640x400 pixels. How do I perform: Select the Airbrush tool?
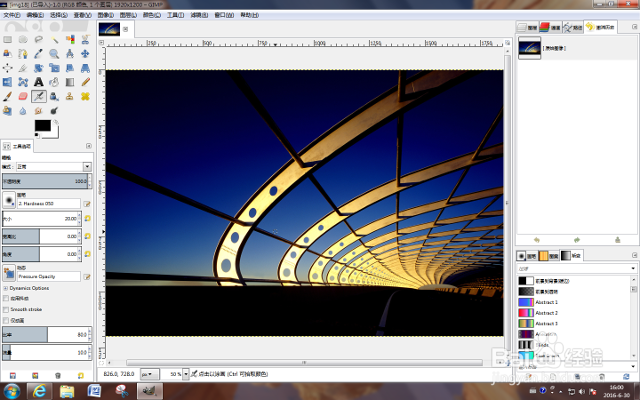(38, 97)
